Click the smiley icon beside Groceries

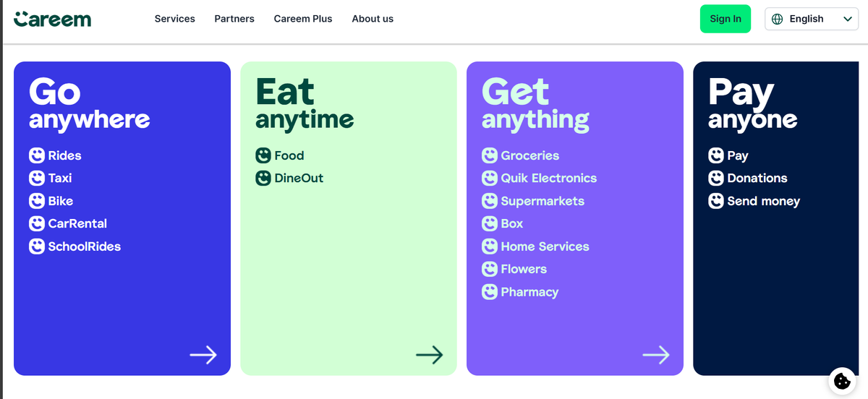[490, 155]
